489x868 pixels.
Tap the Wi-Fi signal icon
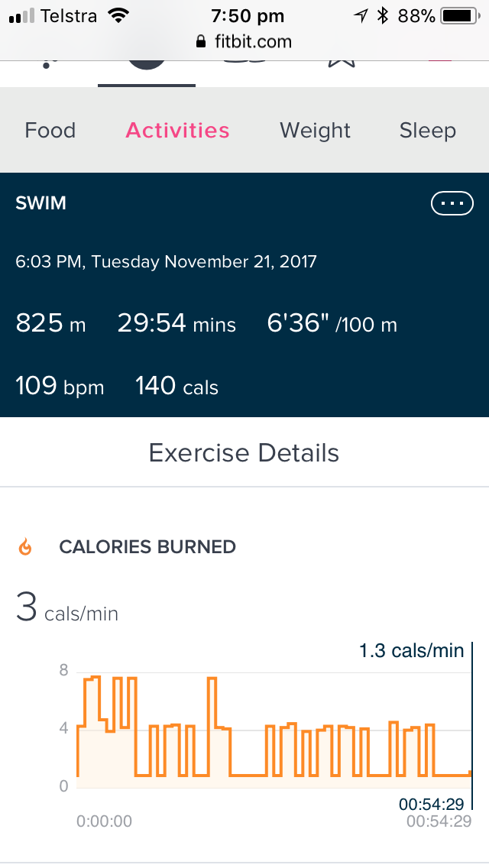pyautogui.click(x=118, y=16)
